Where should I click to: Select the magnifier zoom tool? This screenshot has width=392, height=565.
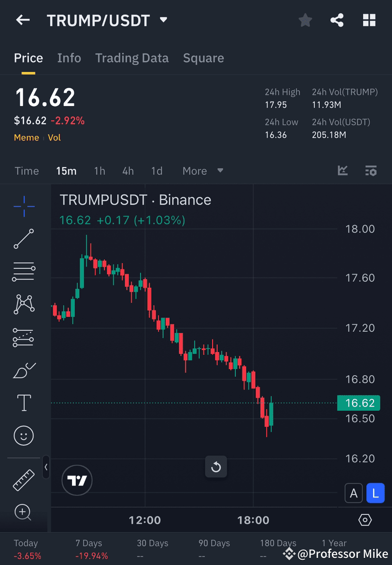click(x=24, y=512)
